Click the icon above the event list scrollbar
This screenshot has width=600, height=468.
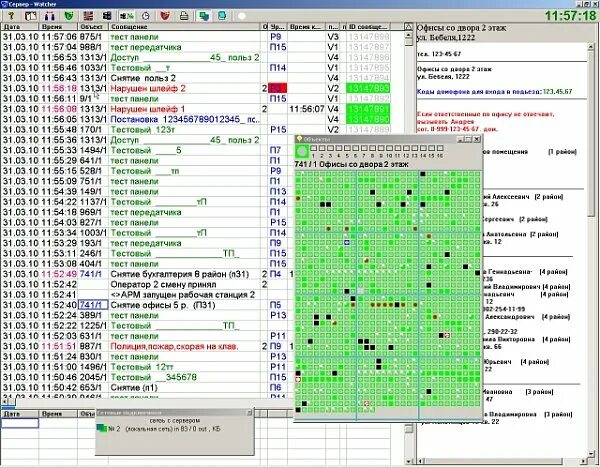pos(409,27)
